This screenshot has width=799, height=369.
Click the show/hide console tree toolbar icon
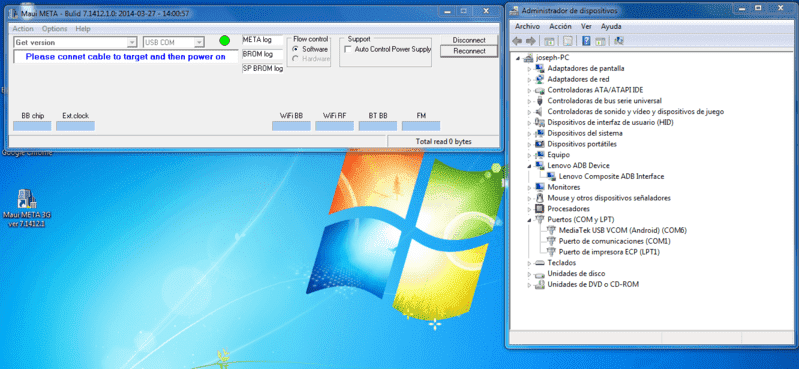549,41
